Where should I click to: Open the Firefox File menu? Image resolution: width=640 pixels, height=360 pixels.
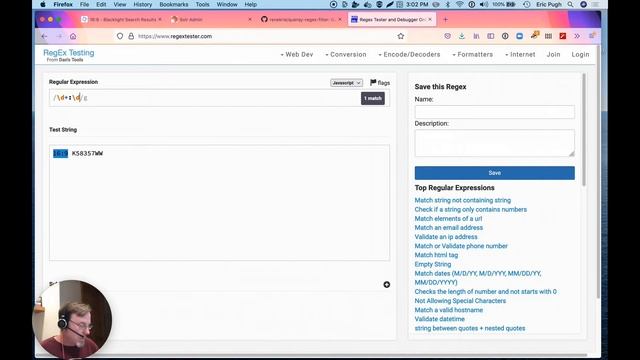tap(84, 4)
